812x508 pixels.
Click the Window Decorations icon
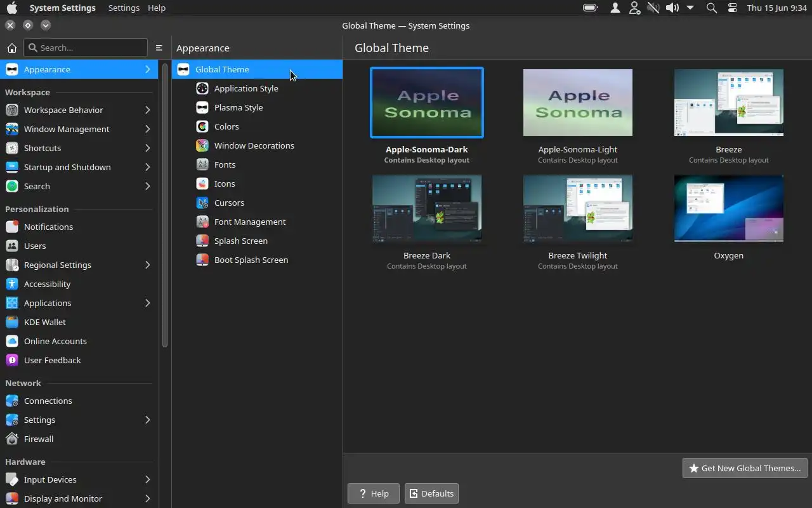coord(202,145)
